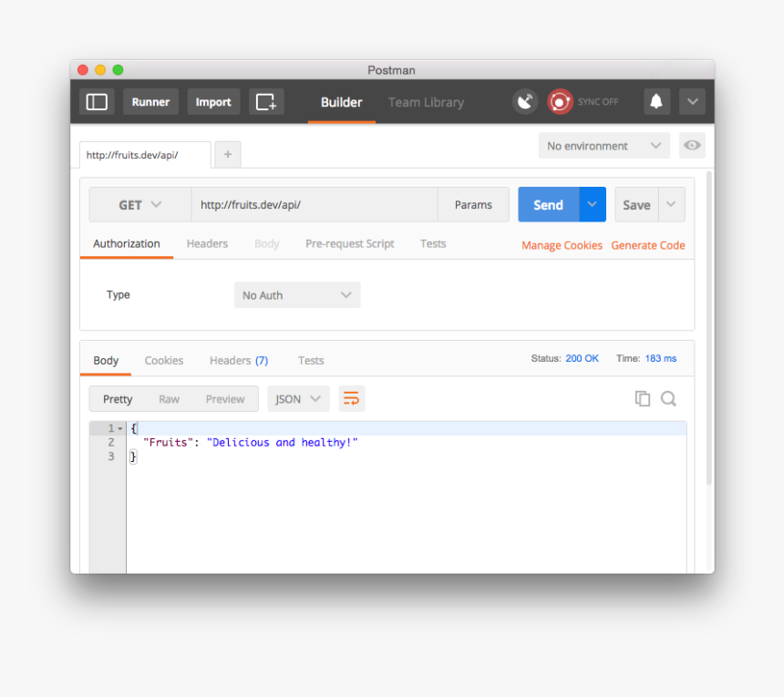This screenshot has height=697, width=784.
Task: Save the request
Action: click(636, 205)
